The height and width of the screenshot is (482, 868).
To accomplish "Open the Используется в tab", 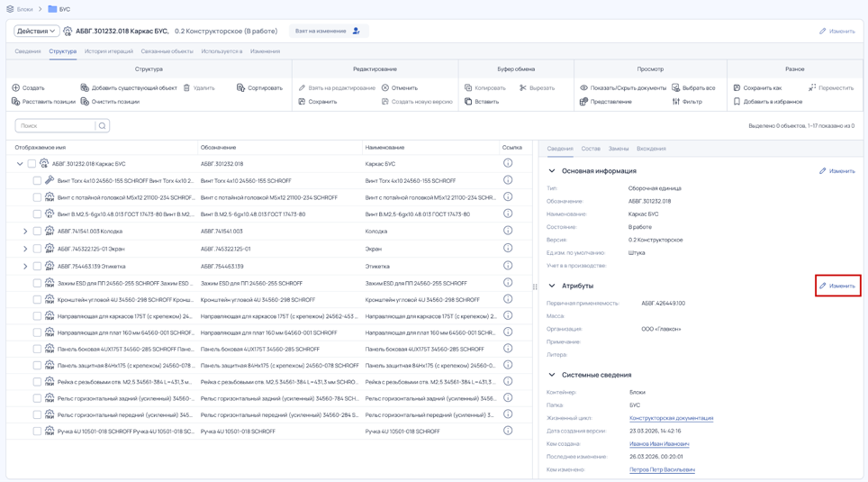I will tap(222, 51).
